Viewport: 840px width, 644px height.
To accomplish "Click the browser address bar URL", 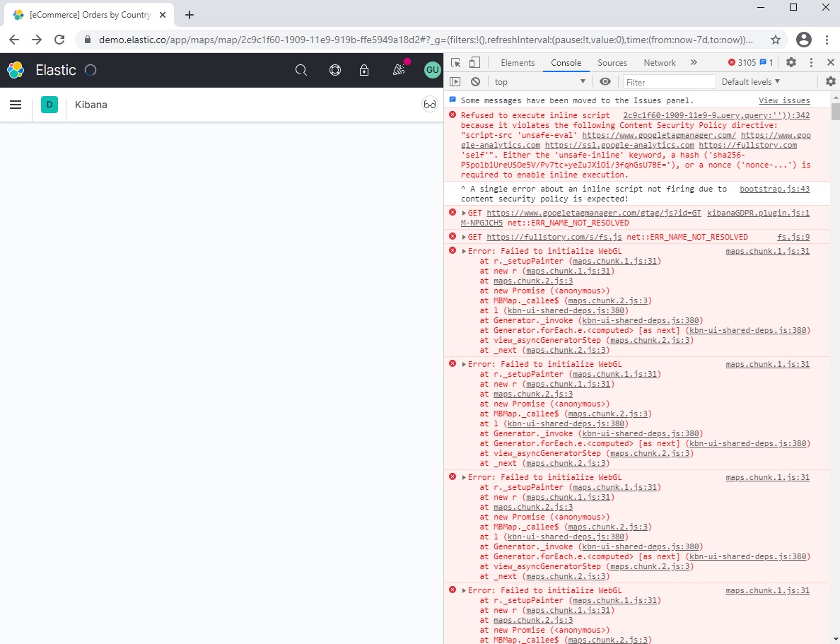I will pos(426,40).
